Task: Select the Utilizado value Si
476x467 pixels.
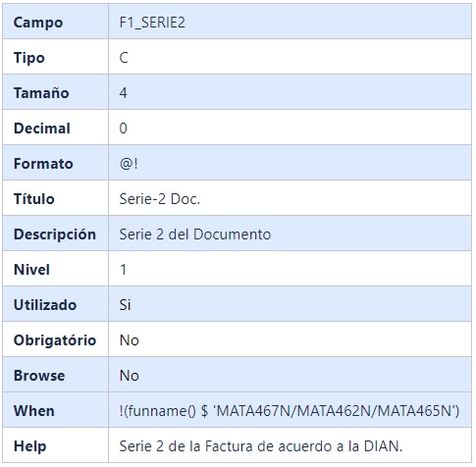Action: tap(125, 305)
